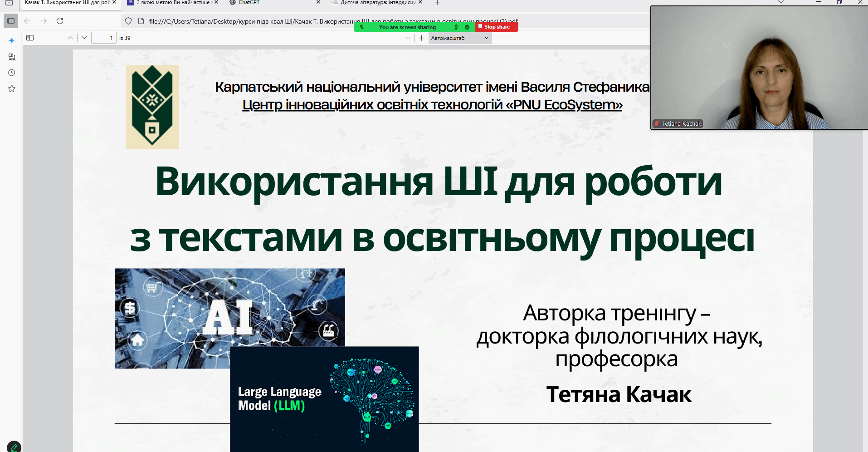The width and height of the screenshot is (868, 452).
Task: Reload the current browser page
Action: 60,21
